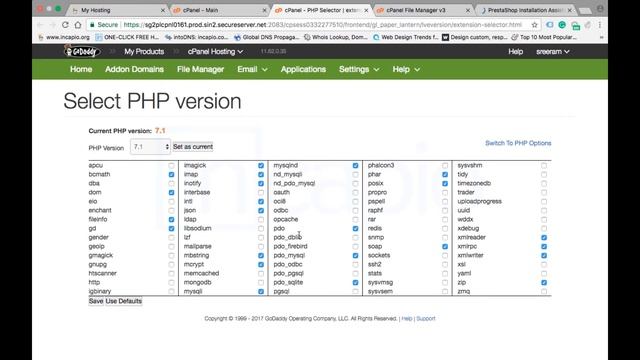
Task: Uncheck the mysqli extension
Action: (261, 291)
